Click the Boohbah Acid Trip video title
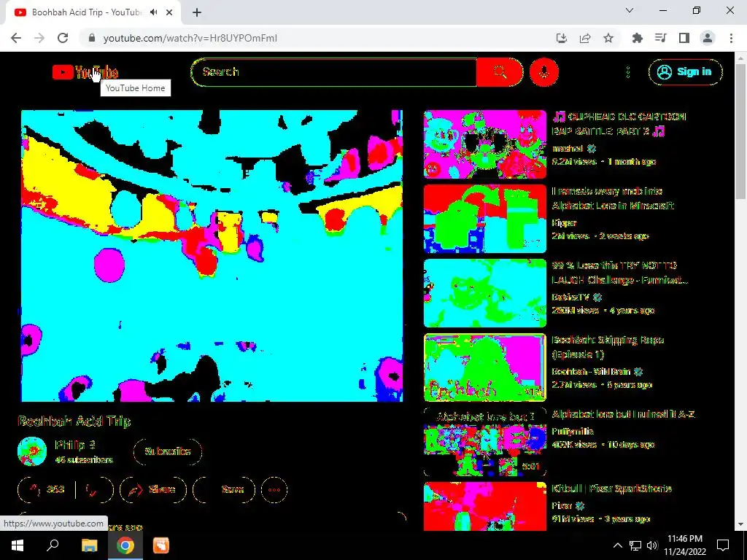This screenshot has width=747, height=560. coord(74,421)
